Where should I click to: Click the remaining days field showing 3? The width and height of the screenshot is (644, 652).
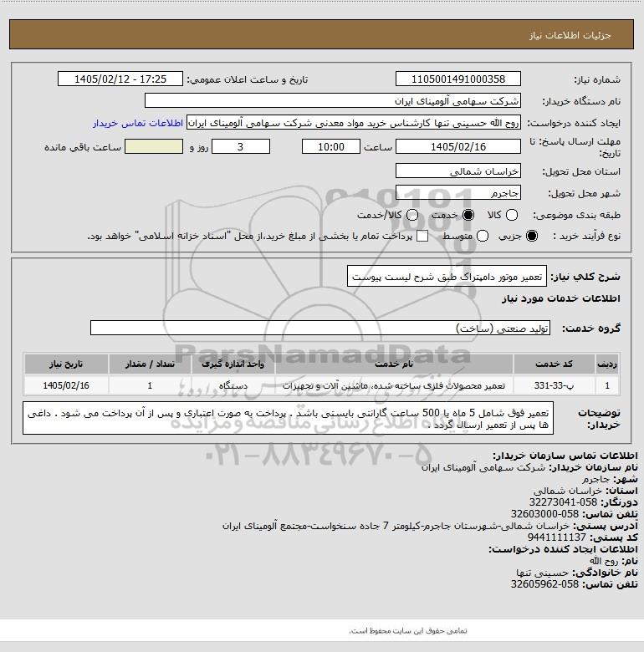coord(241,147)
